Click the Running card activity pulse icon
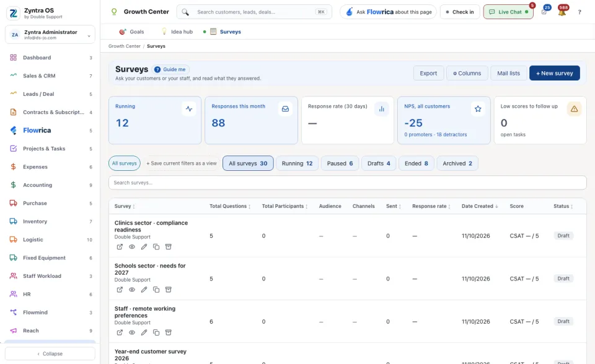The height and width of the screenshot is (364, 595). (189, 109)
